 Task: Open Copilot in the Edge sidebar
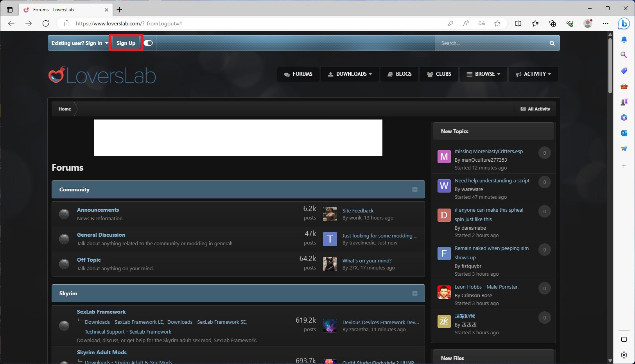[624, 24]
